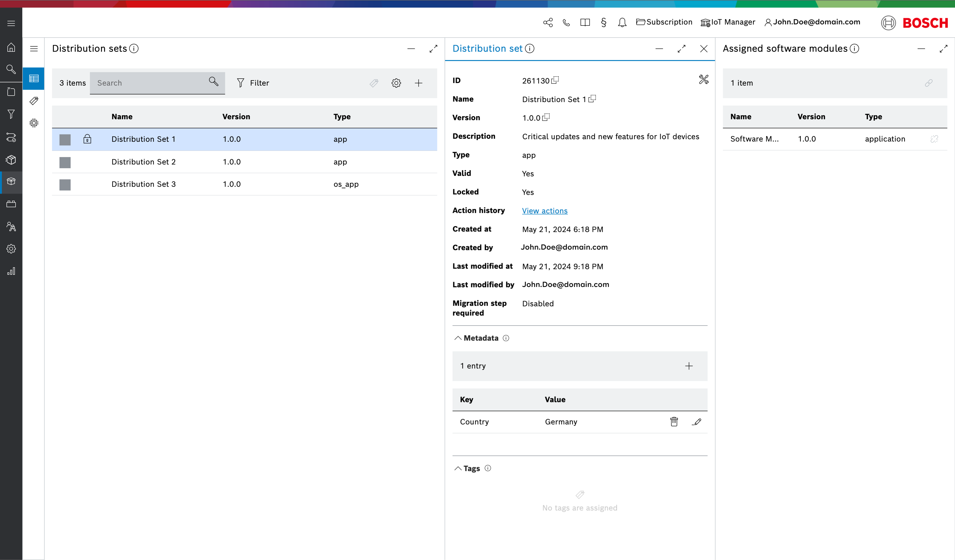The image size is (955, 560).
Task: Collapse the Metadata section
Action: (x=458, y=338)
